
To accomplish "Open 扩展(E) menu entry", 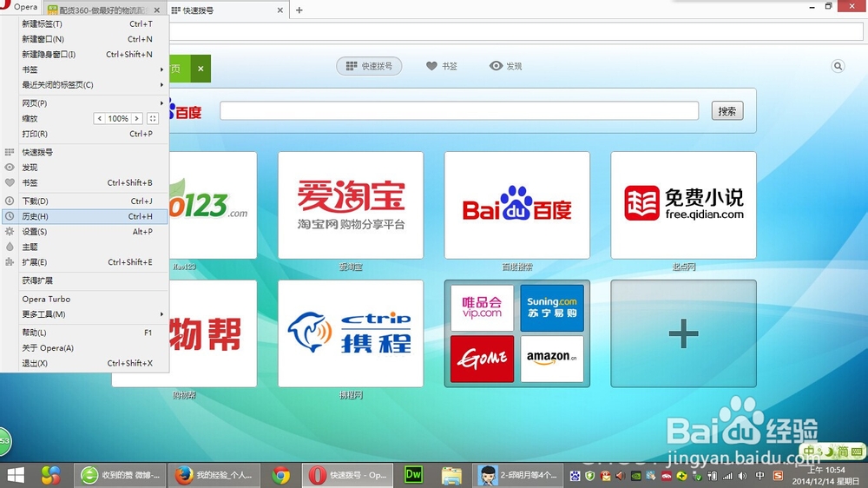I will pos(85,262).
